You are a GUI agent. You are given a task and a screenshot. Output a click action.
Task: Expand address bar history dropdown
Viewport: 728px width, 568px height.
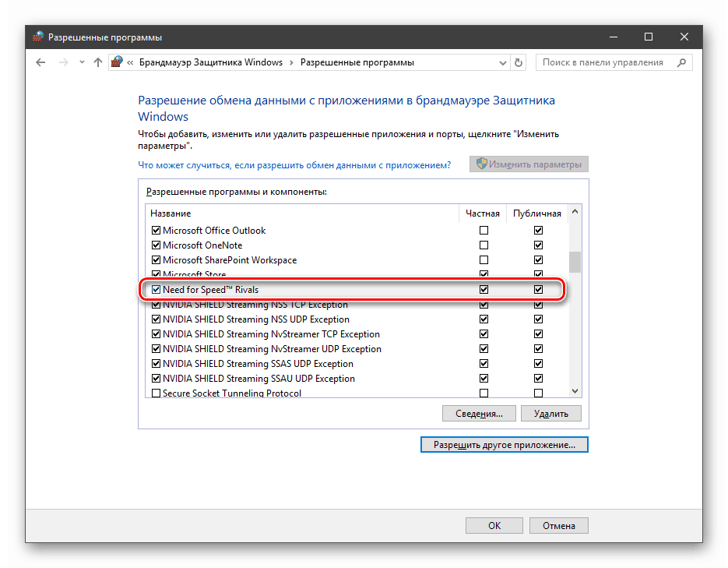click(x=502, y=62)
